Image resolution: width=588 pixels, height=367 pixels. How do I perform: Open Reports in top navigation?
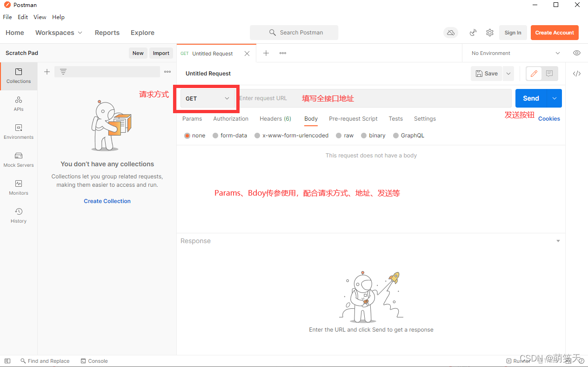(107, 33)
